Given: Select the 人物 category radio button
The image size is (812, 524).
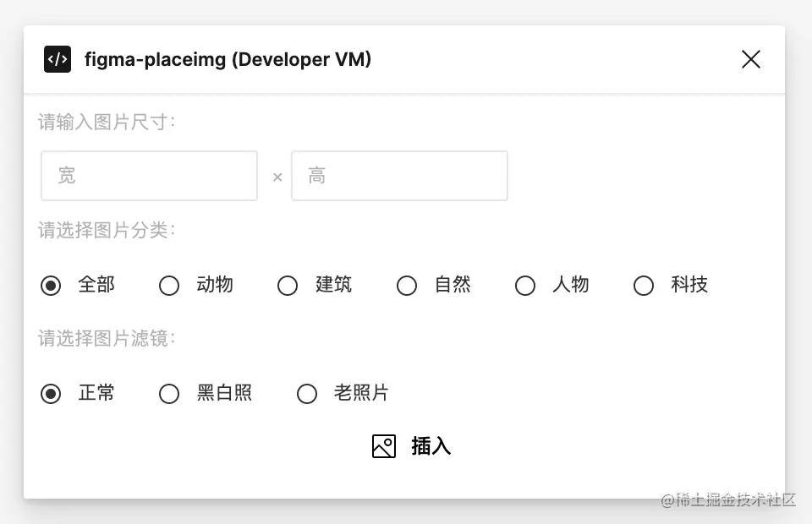Looking at the screenshot, I should click(x=525, y=286).
